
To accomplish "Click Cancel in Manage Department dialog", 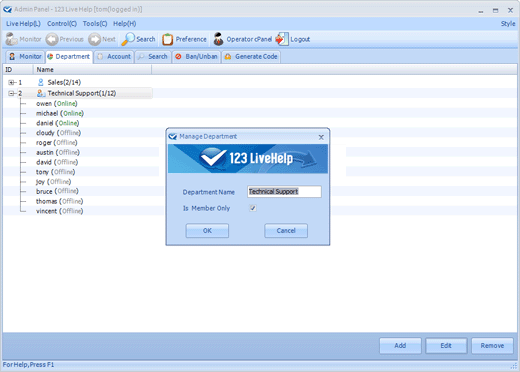I will (x=286, y=231).
